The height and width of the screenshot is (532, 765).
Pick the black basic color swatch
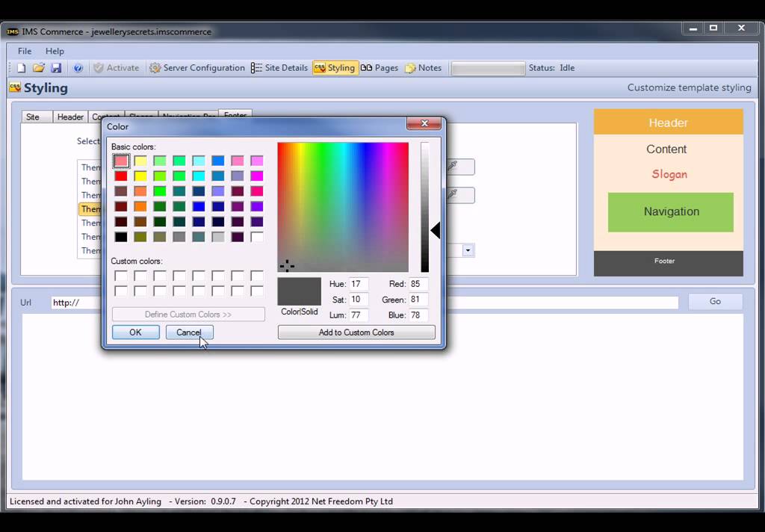coord(121,237)
